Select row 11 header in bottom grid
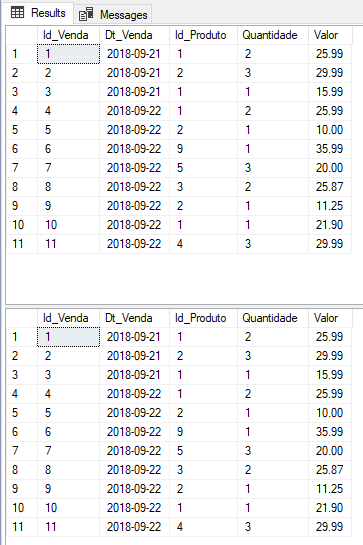The image size is (363, 545). pos(22,527)
